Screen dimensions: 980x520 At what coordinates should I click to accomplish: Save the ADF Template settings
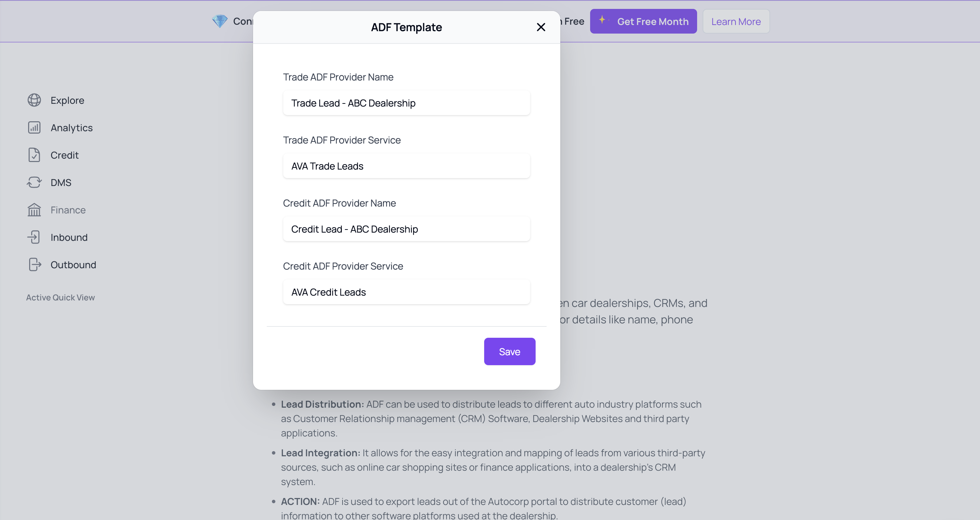510,351
